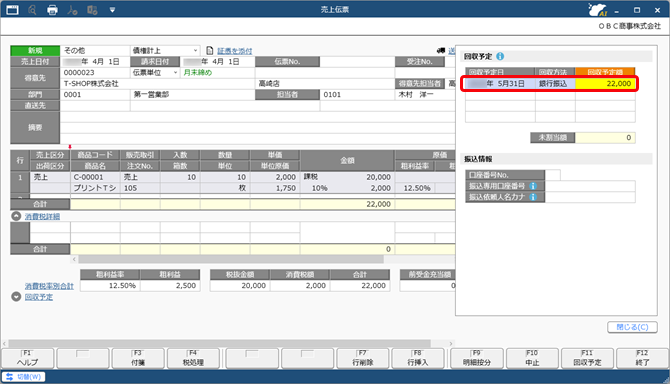Image resolution: width=670 pixels, height=384 pixels.
Task: Click the 口座番号No. input field
Action: [x=553, y=175]
